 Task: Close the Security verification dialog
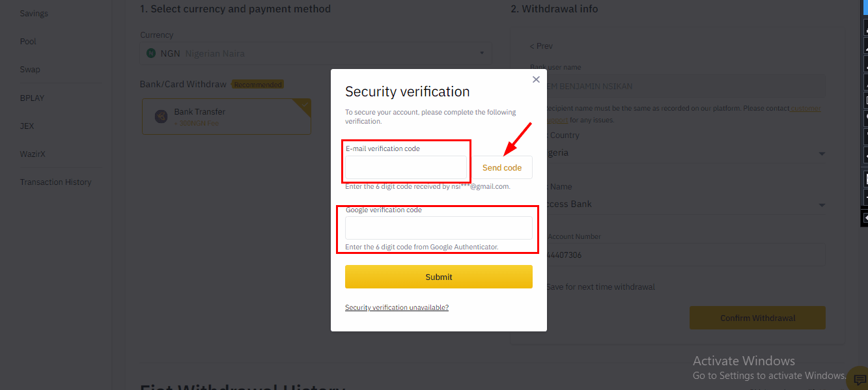click(x=536, y=79)
